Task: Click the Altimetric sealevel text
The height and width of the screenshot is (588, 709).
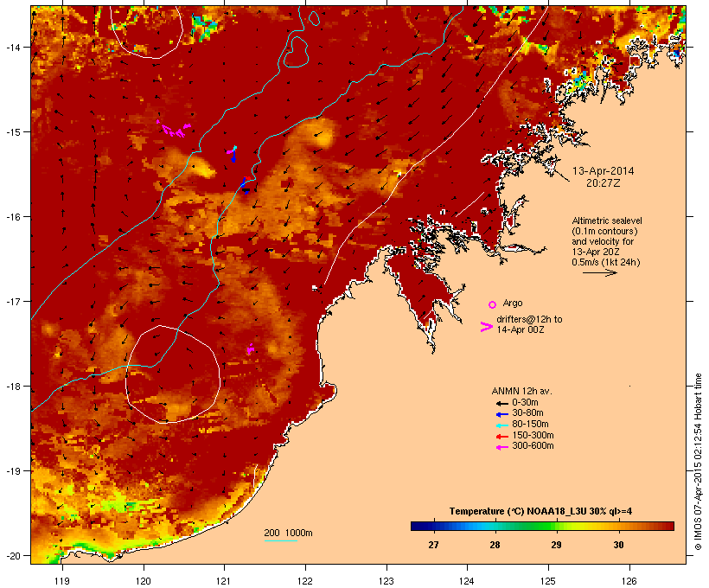Action: point(607,220)
